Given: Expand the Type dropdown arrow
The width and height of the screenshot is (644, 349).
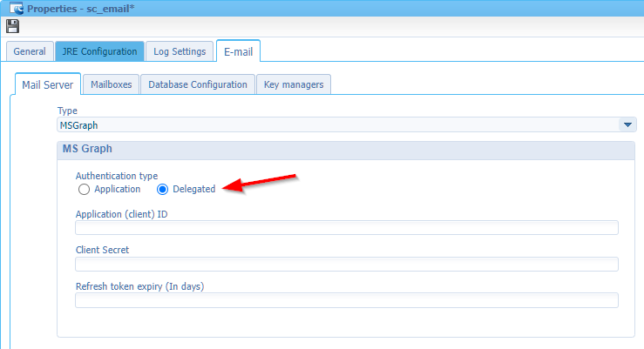Looking at the screenshot, I should point(627,124).
